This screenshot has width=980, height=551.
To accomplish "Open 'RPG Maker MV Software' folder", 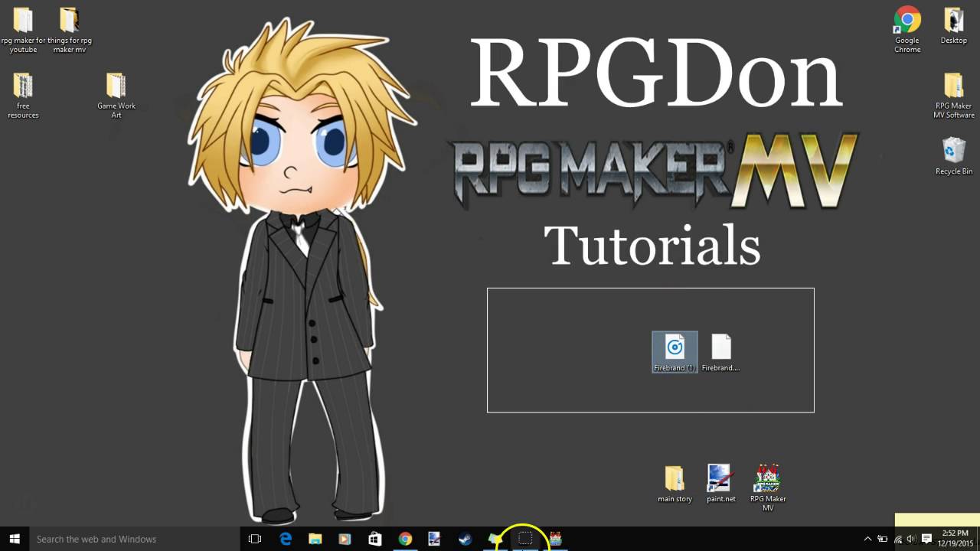I will (x=954, y=96).
